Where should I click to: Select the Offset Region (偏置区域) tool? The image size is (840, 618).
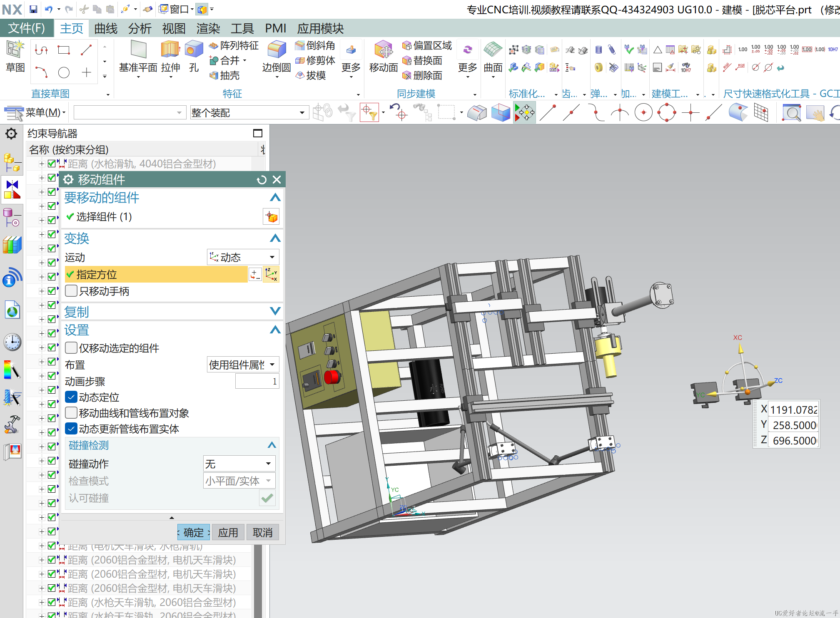coord(427,45)
